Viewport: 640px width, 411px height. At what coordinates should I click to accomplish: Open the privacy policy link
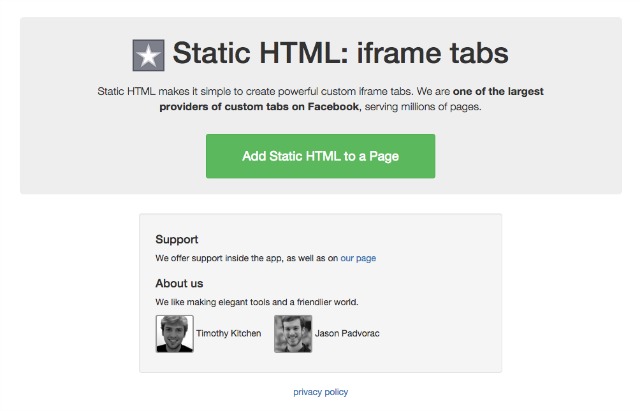(x=320, y=392)
